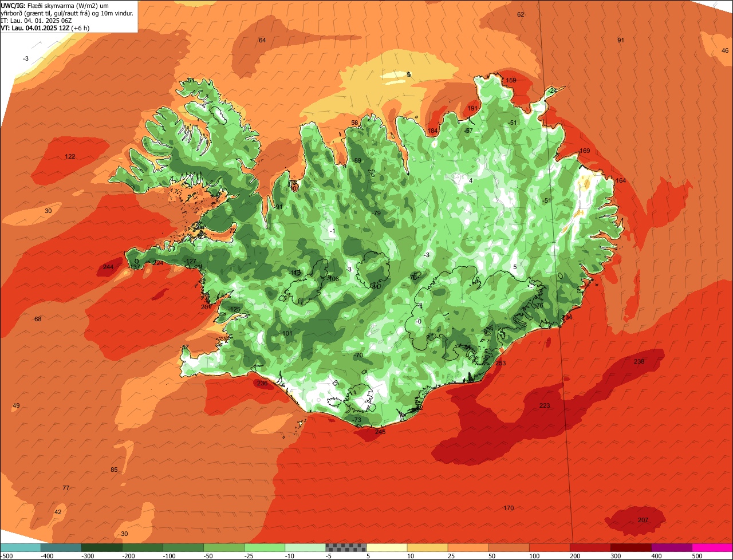Click the flux value '-89' on the map

[x=356, y=160]
